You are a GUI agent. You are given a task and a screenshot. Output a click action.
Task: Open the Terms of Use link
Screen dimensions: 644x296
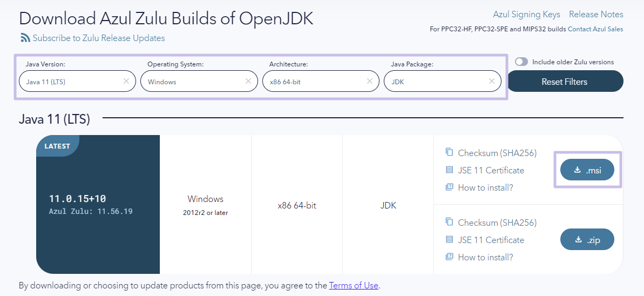(354, 285)
